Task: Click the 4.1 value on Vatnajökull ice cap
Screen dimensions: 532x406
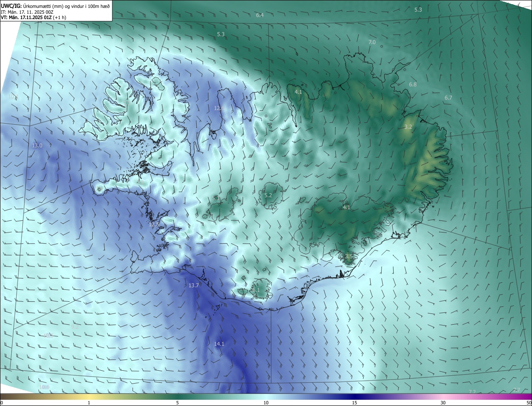Action: (x=346, y=207)
